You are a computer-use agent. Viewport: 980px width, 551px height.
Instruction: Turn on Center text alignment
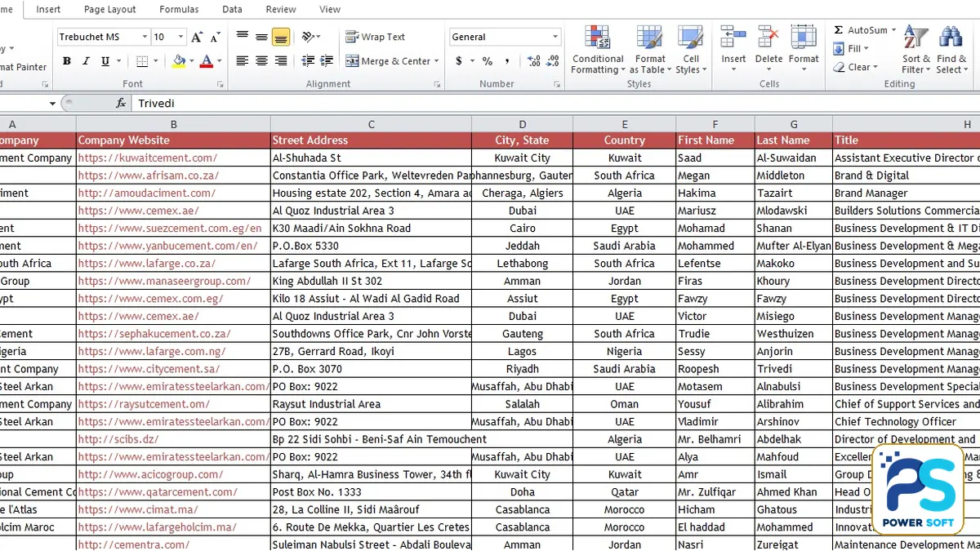point(261,61)
